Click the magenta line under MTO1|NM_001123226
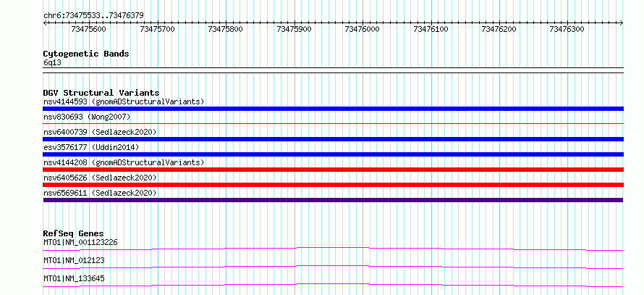This screenshot has width=644, height=295. pos(333,249)
